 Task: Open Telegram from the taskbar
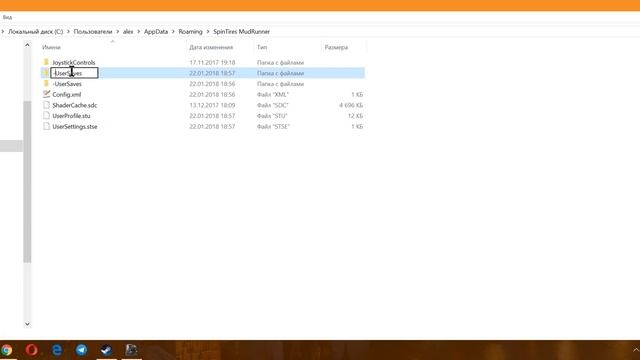[81, 350]
